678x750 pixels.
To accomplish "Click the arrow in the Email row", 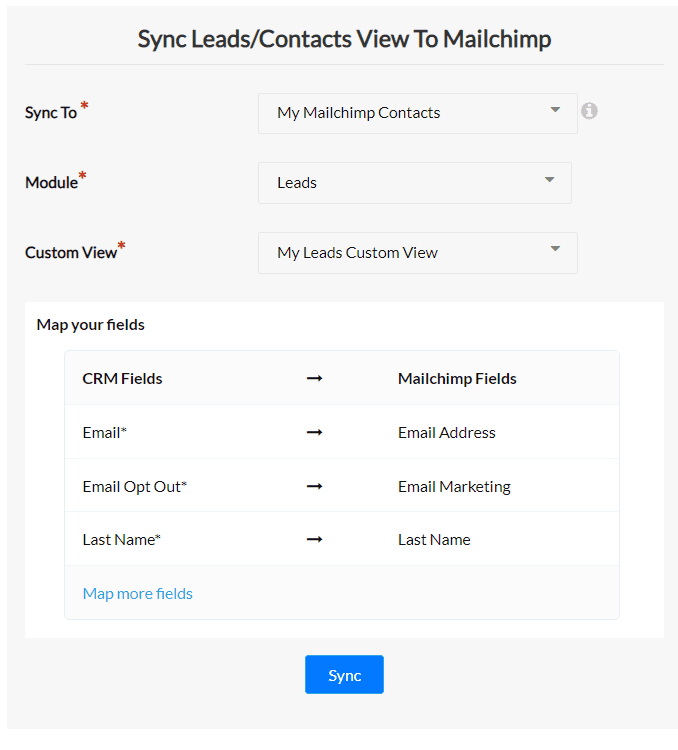I will click(x=314, y=432).
